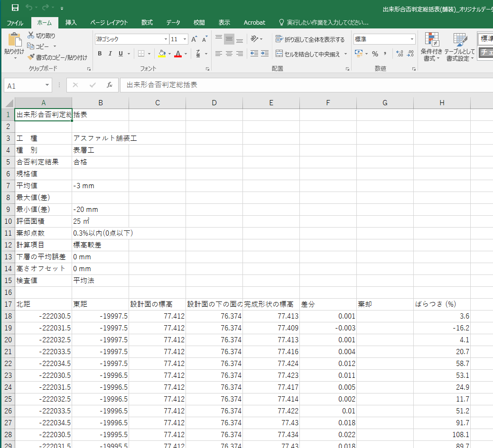Viewport: 493px width, 448px height.
Task: Click the Insert Function fx button
Action: pos(110,85)
